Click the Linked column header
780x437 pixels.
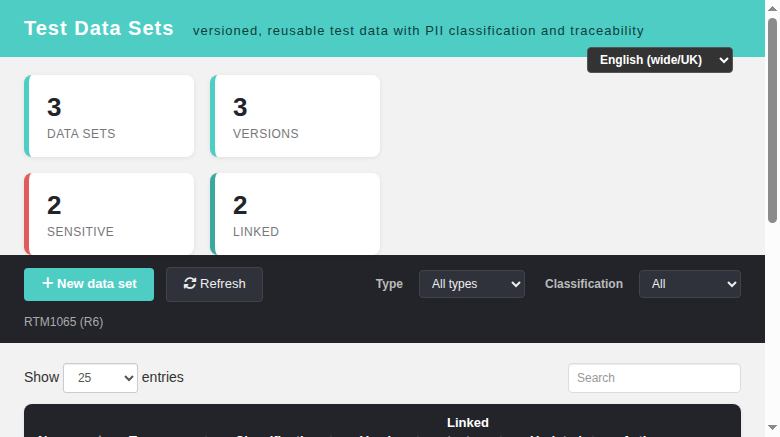tap(468, 423)
